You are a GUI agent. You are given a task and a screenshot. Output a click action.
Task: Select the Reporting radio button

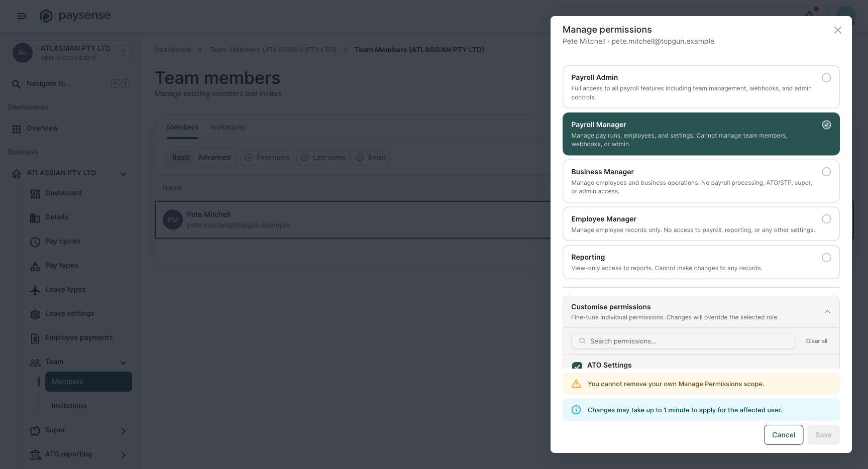pyautogui.click(x=826, y=258)
